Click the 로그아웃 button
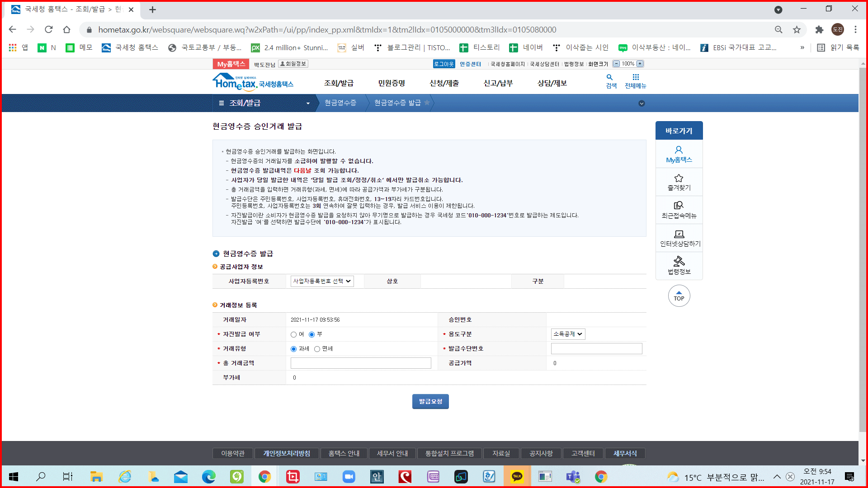 pos(443,64)
